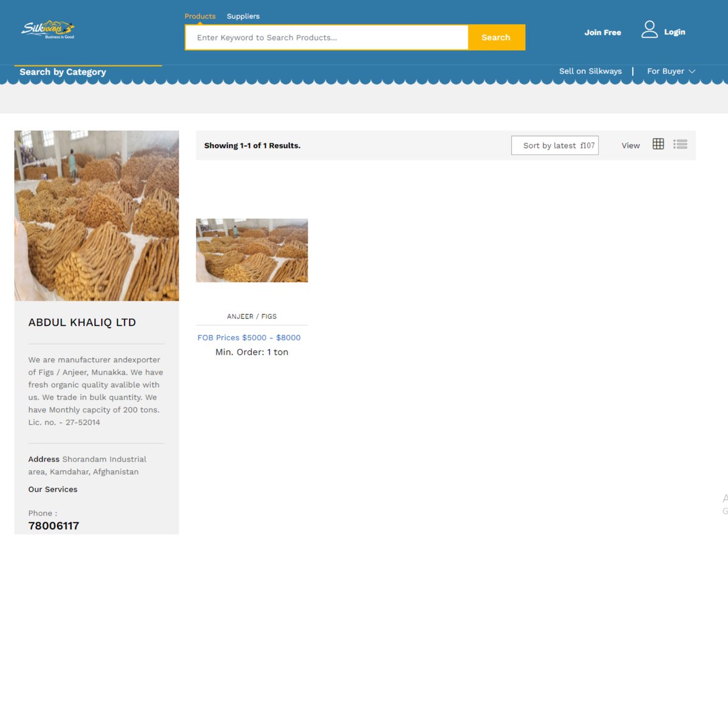Click the Silkways logo
Viewport: 728px width, 728px height.
(48, 30)
